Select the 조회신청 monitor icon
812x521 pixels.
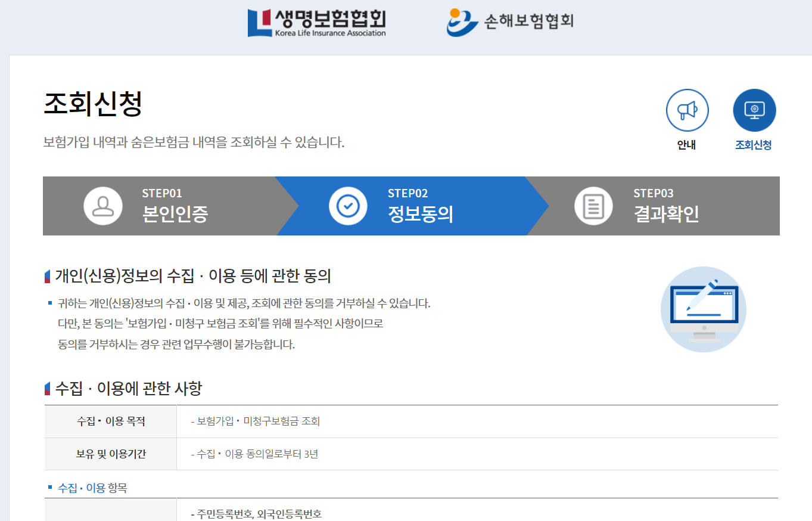754,110
